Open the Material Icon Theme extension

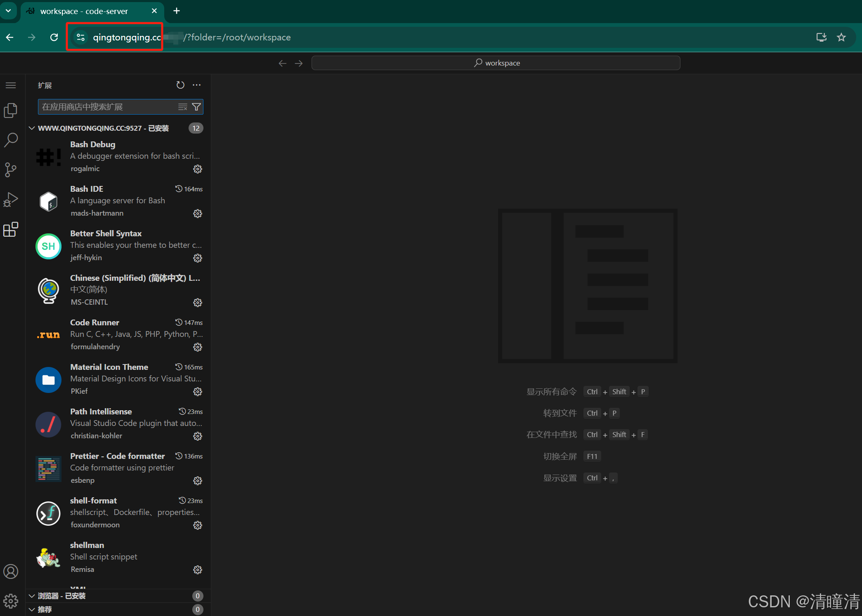pyautogui.click(x=118, y=379)
